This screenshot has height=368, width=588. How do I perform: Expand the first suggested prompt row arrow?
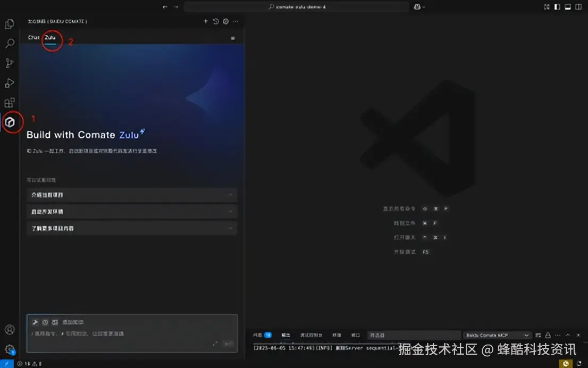[231, 195]
